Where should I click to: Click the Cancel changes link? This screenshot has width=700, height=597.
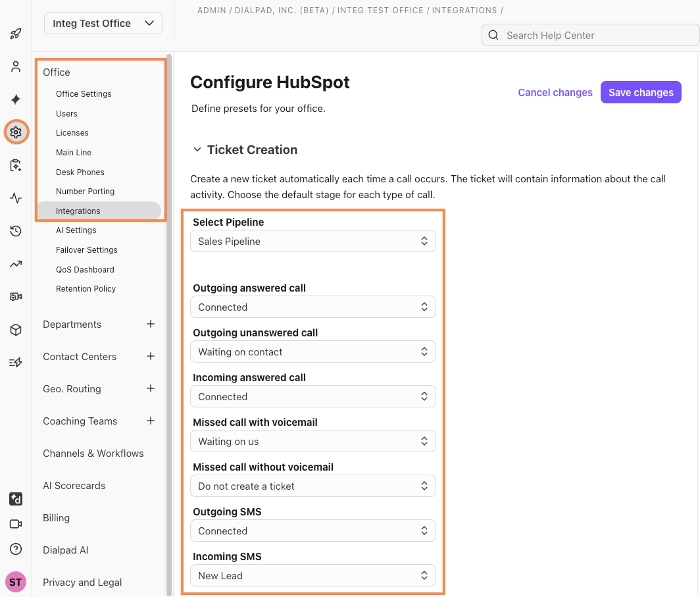click(555, 92)
